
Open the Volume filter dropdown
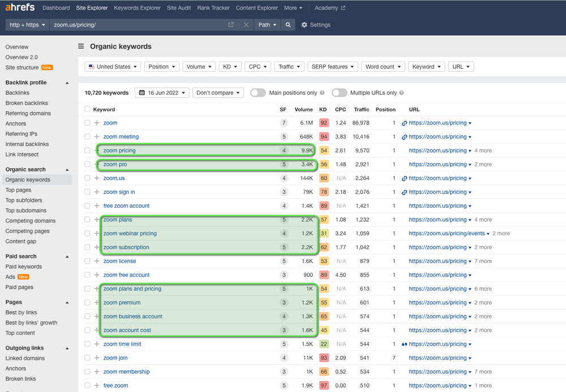point(199,66)
